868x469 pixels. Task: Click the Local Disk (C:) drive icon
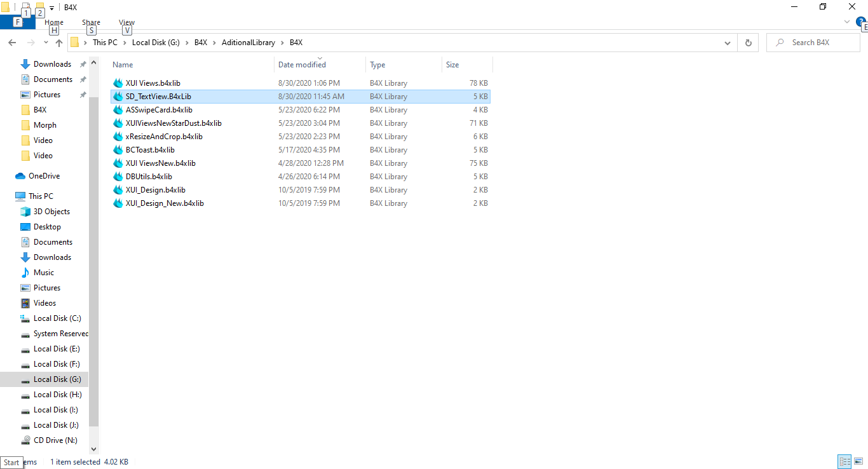coord(25,318)
